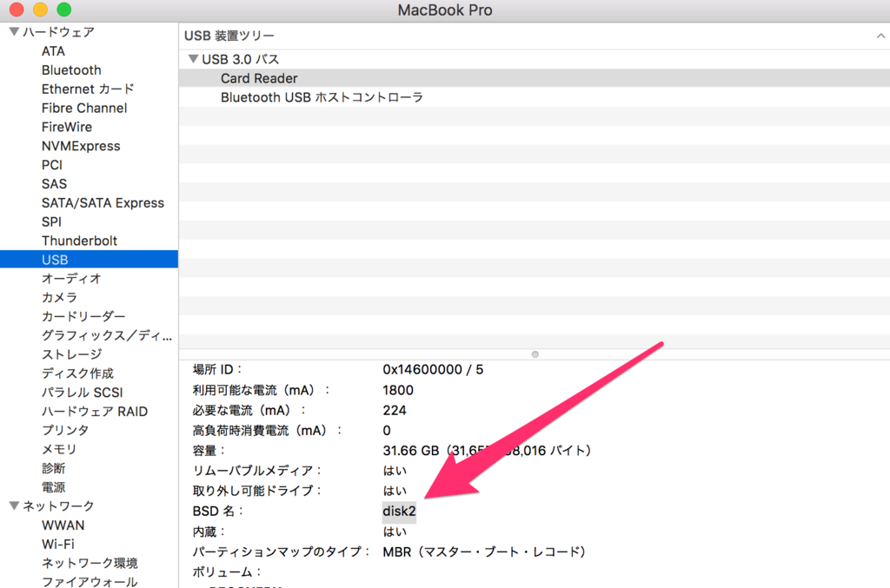This screenshot has width=890, height=588.
Task: Select Bluetooth in the hardware list
Action: point(71,70)
